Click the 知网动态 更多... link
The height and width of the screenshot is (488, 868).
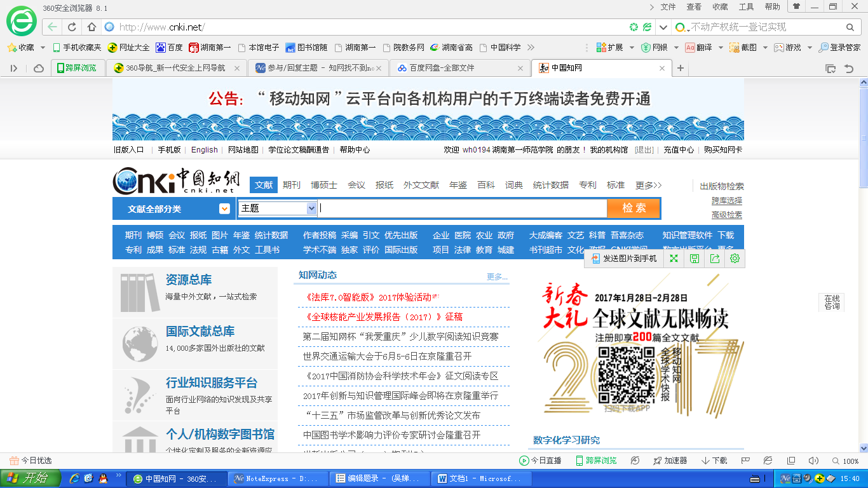coord(498,276)
